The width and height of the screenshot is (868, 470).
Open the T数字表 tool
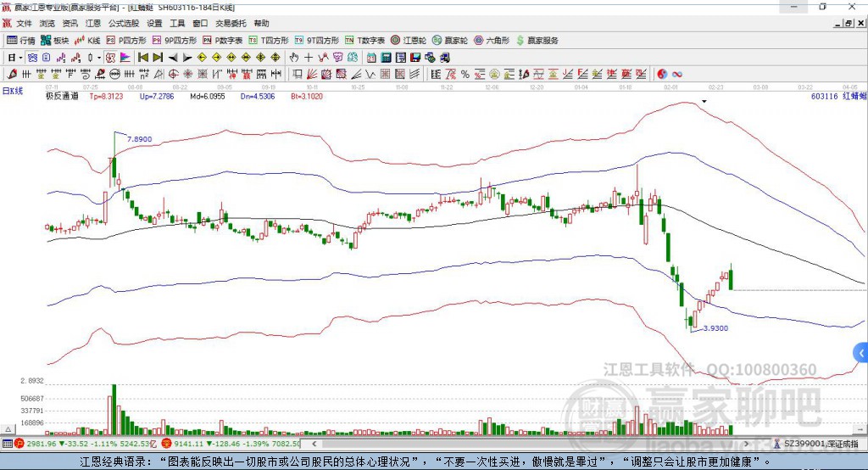pyautogui.click(x=364, y=41)
